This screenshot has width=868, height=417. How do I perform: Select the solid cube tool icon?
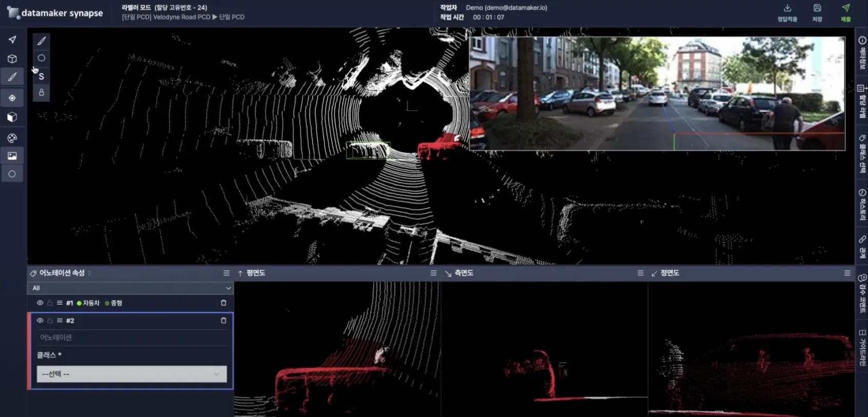coord(12,117)
